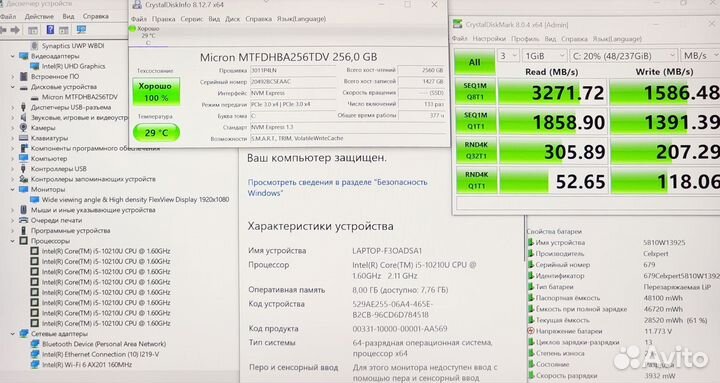Click the Хорошо 100 % health status button
The height and width of the screenshot is (383, 720).
156,92
